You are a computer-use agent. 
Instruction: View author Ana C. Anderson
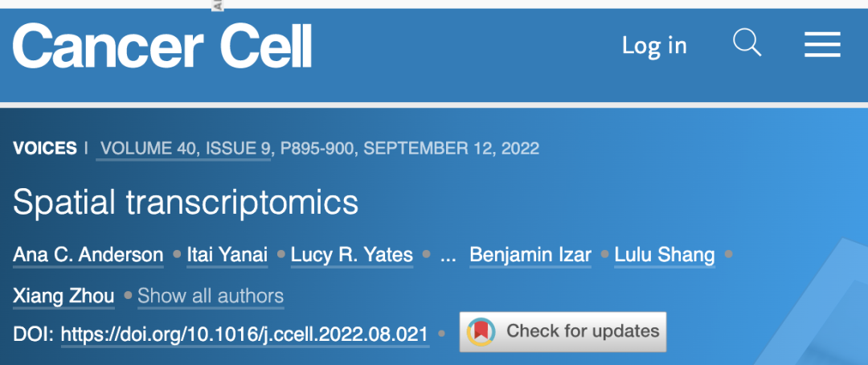(88, 255)
